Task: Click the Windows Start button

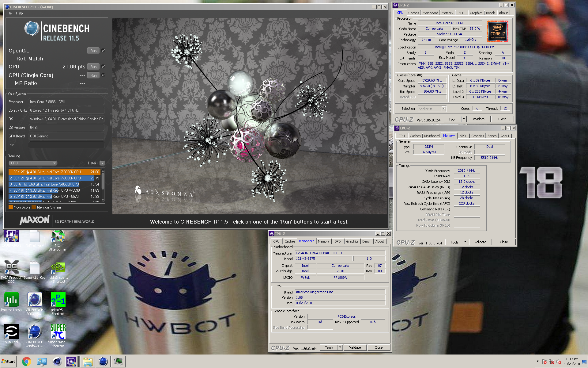Action: pos(8,362)
